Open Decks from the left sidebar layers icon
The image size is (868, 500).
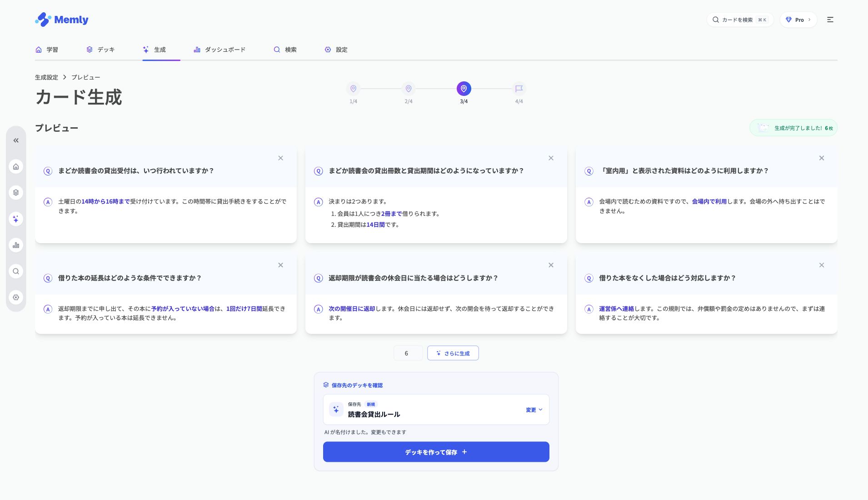tap(16, 193)
